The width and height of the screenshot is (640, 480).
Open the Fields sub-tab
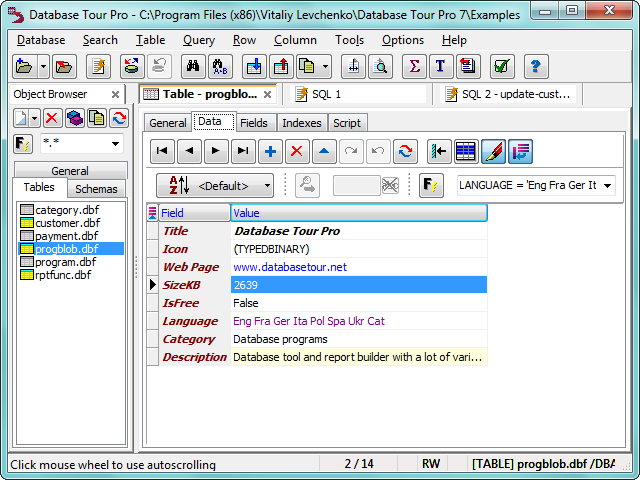[x=253, y=123]
